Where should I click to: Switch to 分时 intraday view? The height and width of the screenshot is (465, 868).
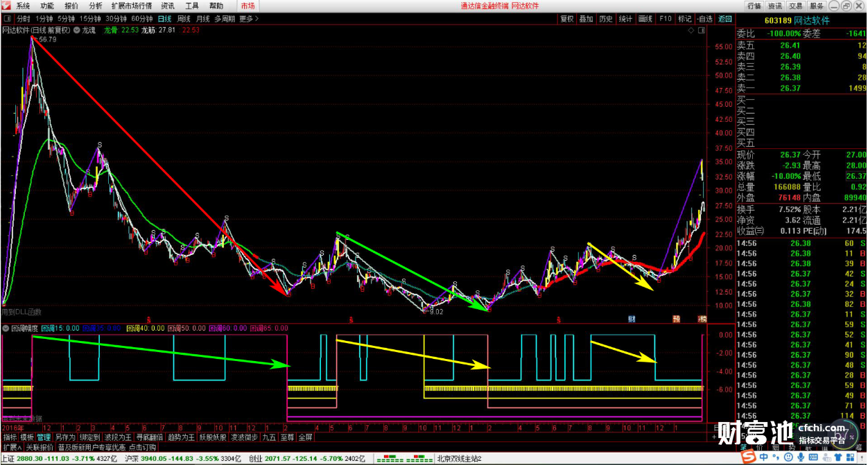(24, 19)
